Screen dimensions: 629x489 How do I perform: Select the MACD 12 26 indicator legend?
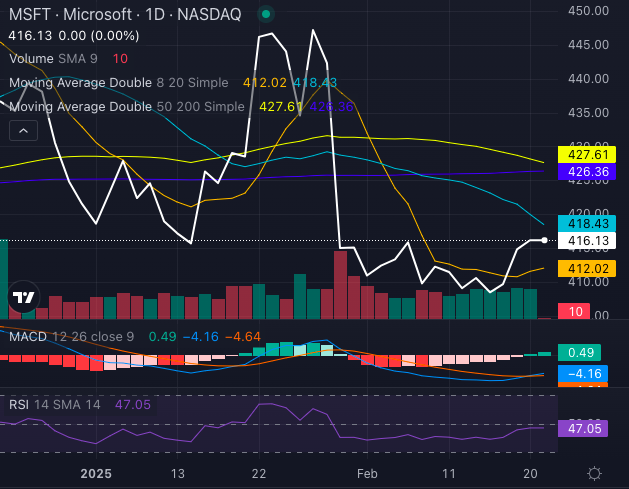[70, 335]
